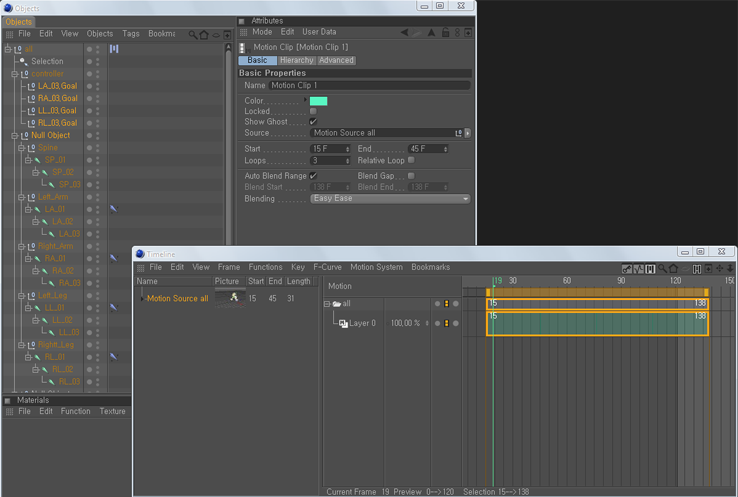Click the Object Manager eye icon
The height and width of the screenshot is (497, 738).
[216, 35]
